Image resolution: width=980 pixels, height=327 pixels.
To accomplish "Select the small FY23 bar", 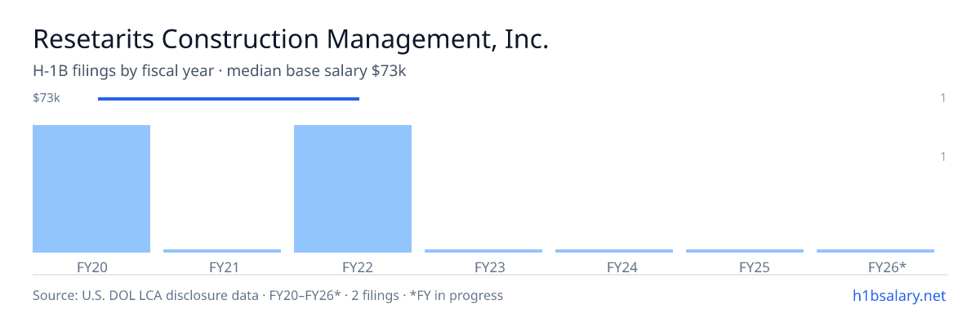I will point(483,251).
